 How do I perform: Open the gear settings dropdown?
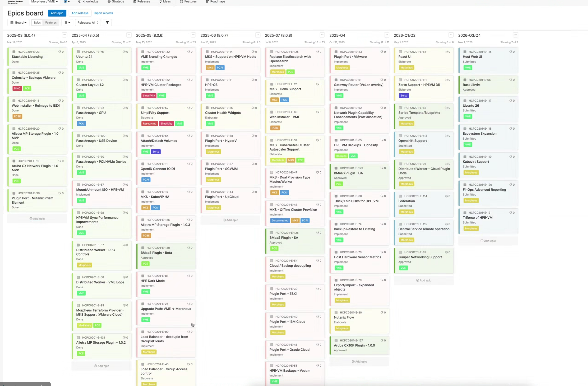tap(67, 23)
